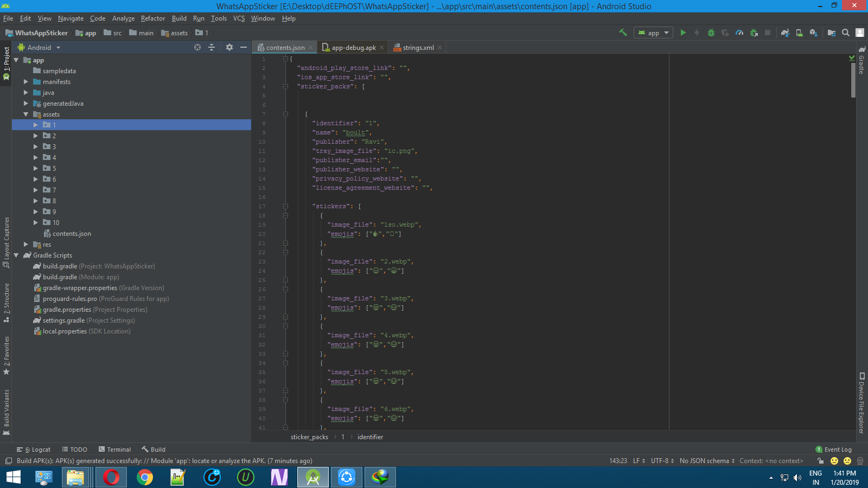
Task: Expand the res folder
Action: click(26, 245)
